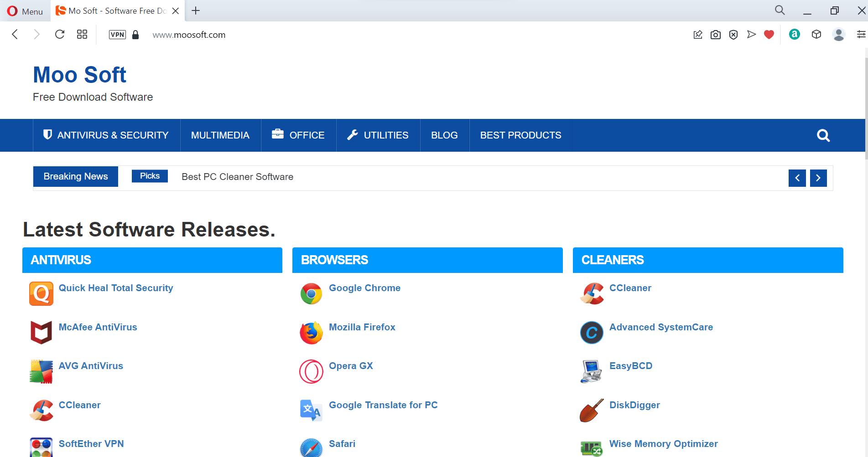Open AVG AntiVirus link

91,366
